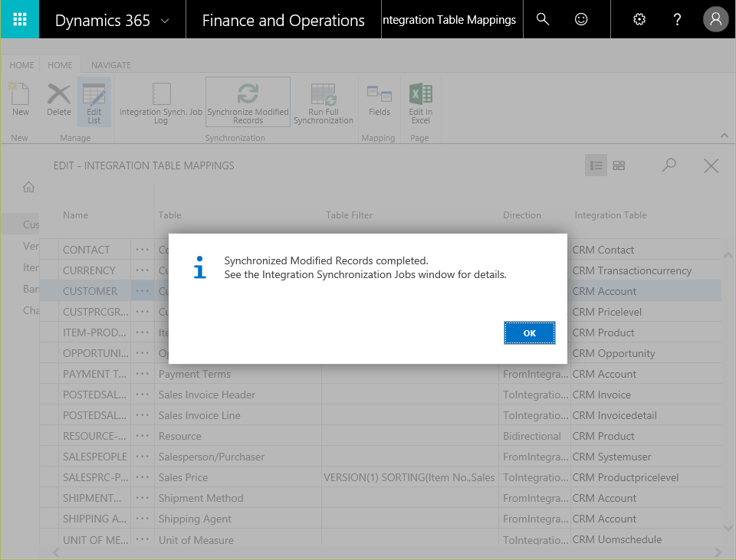The image size is (736, 560).
Task: Open the app launcher waffle icon
Action: (x=20, y=19)
